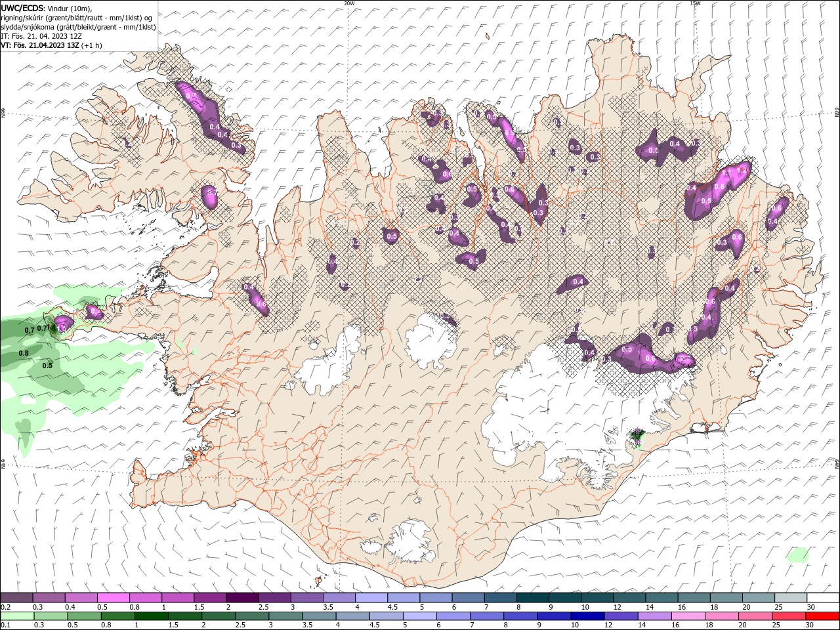
Task: Click the snow legend label 0.2
Action: 5,607
